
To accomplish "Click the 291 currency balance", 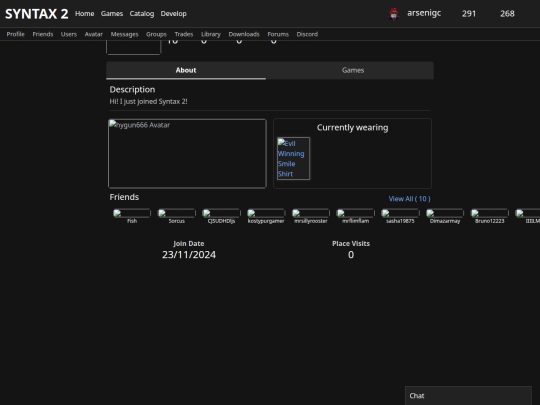I will [469, 14].
